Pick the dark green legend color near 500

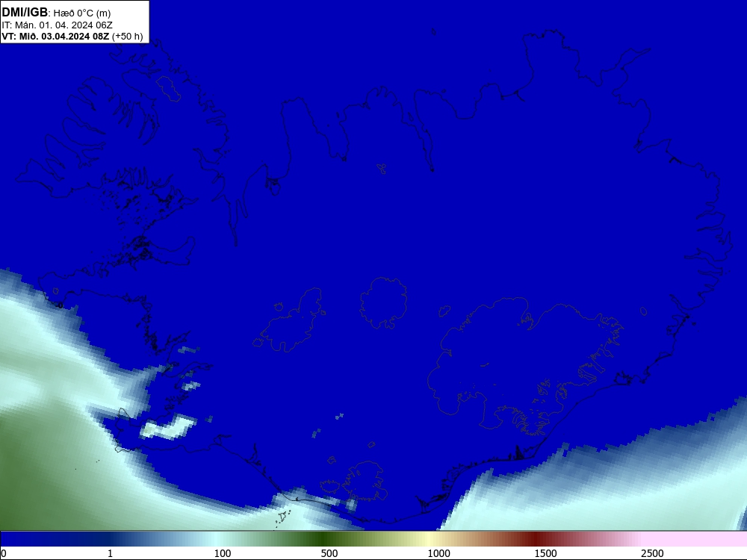(x=324, y=539)
